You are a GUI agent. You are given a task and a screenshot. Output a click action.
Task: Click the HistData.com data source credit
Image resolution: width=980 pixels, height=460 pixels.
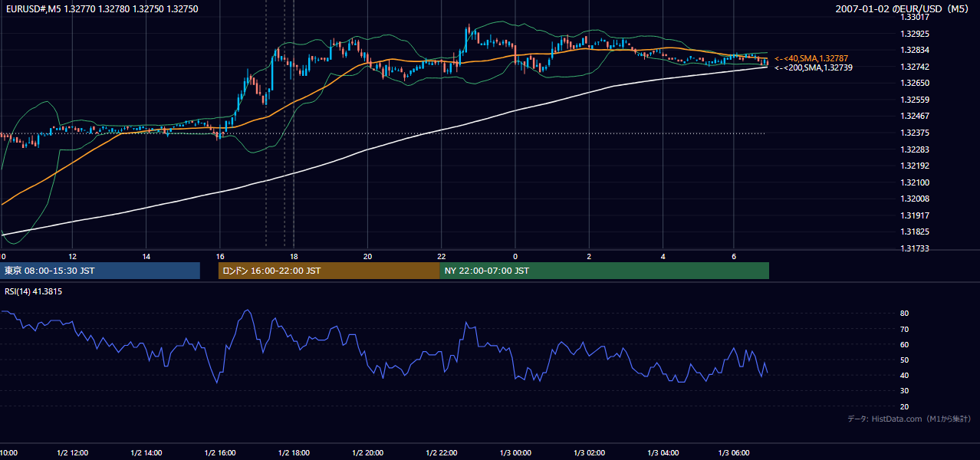pyautogui.click(x=909, y=419)
